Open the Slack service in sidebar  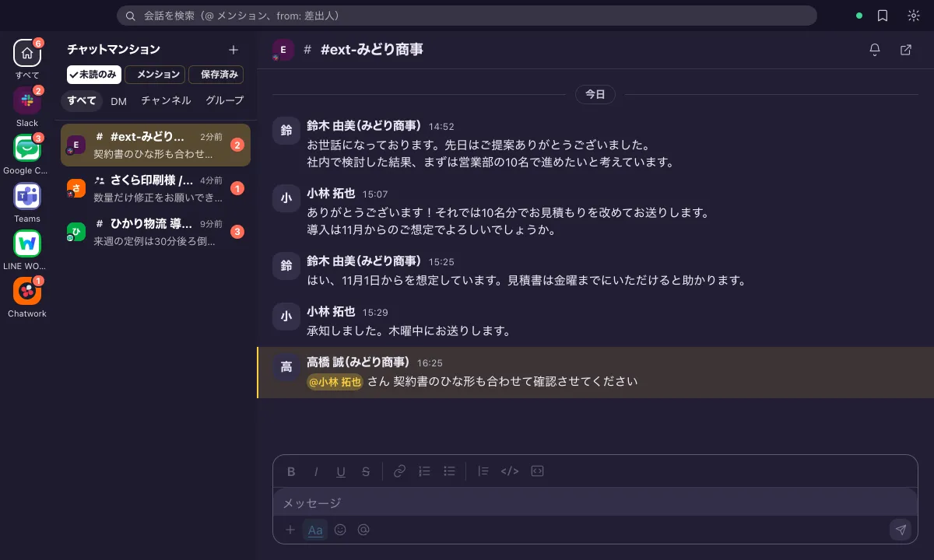pos(27,100)
